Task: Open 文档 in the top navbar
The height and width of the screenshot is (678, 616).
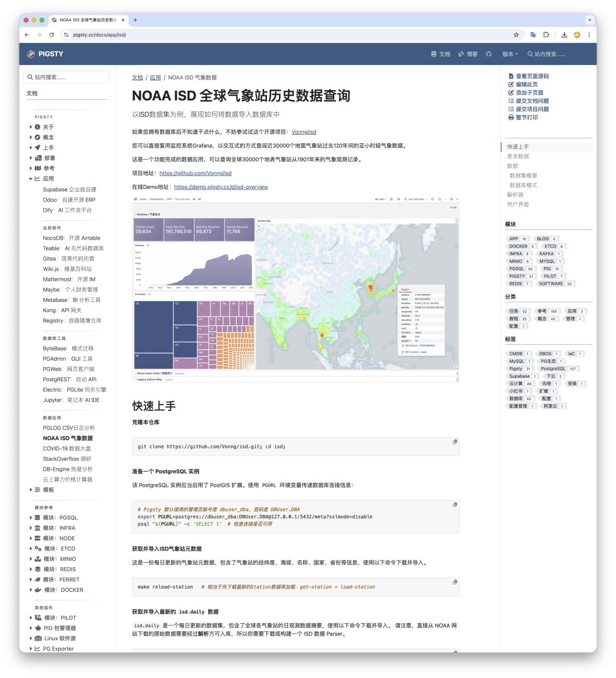Action: click(440, 54)
